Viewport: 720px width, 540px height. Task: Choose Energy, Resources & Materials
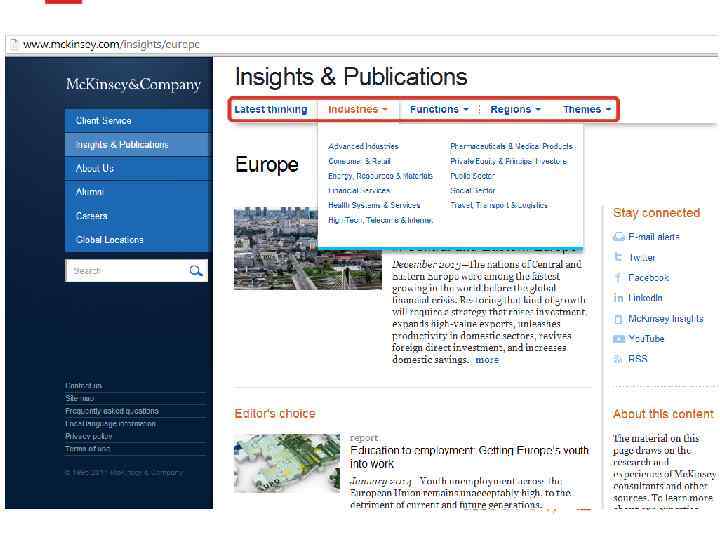(x=380, y=176)
